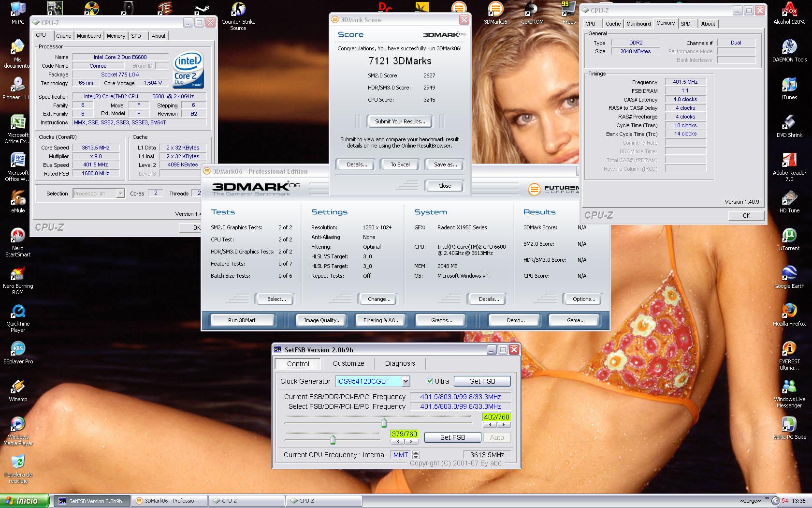Open Papelera de reciclaje icon

tap(18, 469)
